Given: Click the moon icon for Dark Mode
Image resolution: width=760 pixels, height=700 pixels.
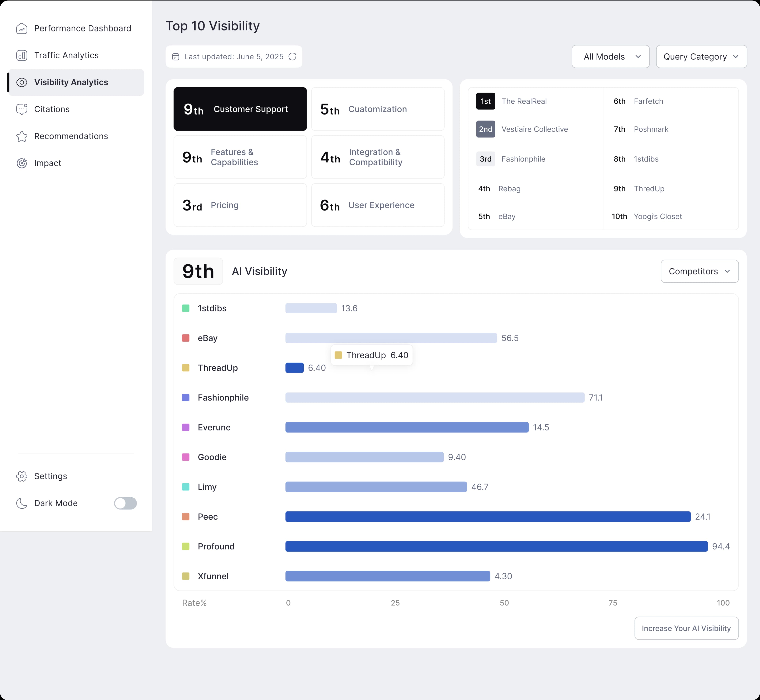Looking at the screenshot, I should pyautogui.click(x=22, y=503).
